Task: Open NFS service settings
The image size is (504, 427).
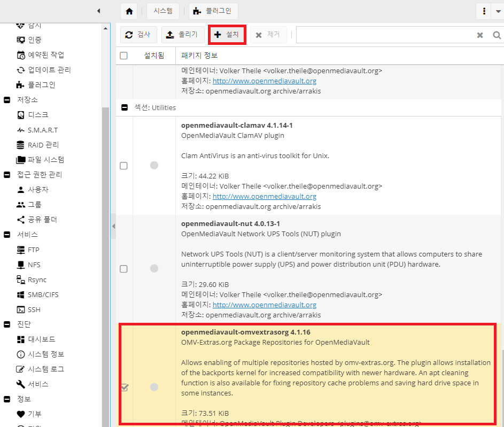Action: (x=29, y=265)
